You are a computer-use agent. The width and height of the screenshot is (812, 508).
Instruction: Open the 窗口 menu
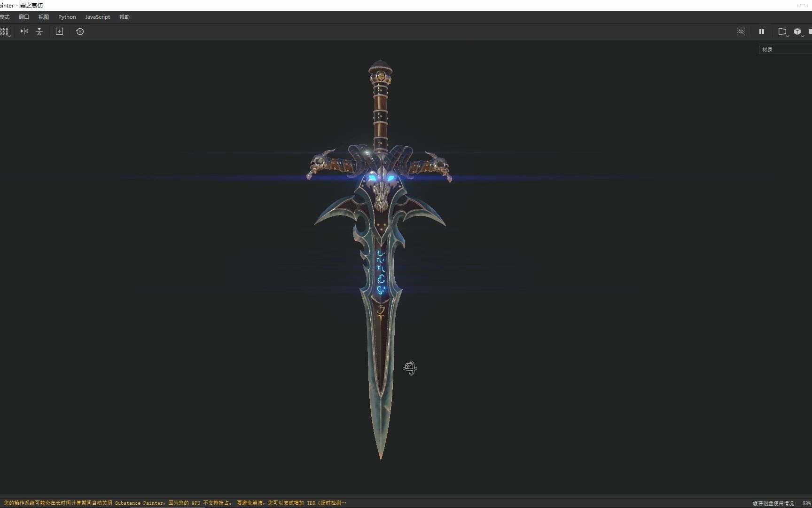tap(24, 17)
